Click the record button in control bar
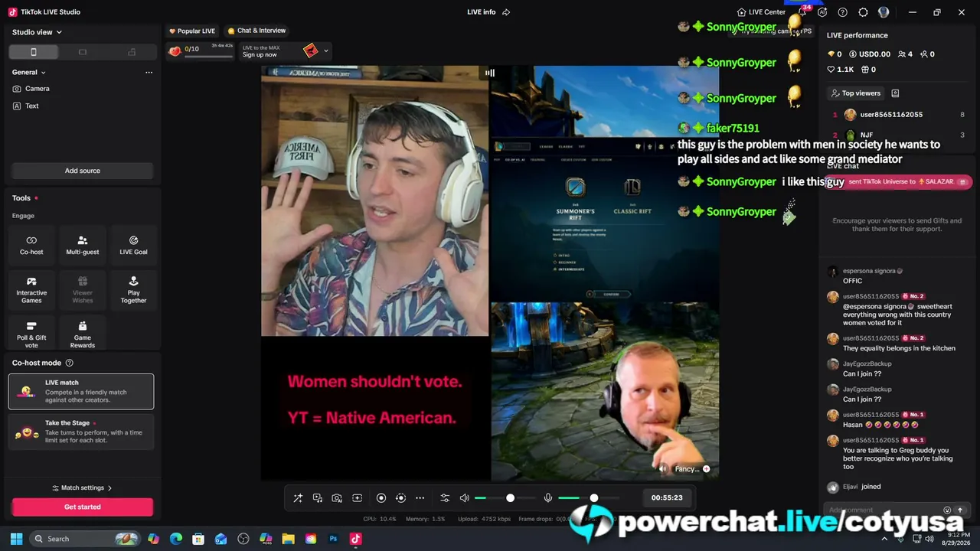This screenshot has width=980, height=551. (x=381, y=498)
